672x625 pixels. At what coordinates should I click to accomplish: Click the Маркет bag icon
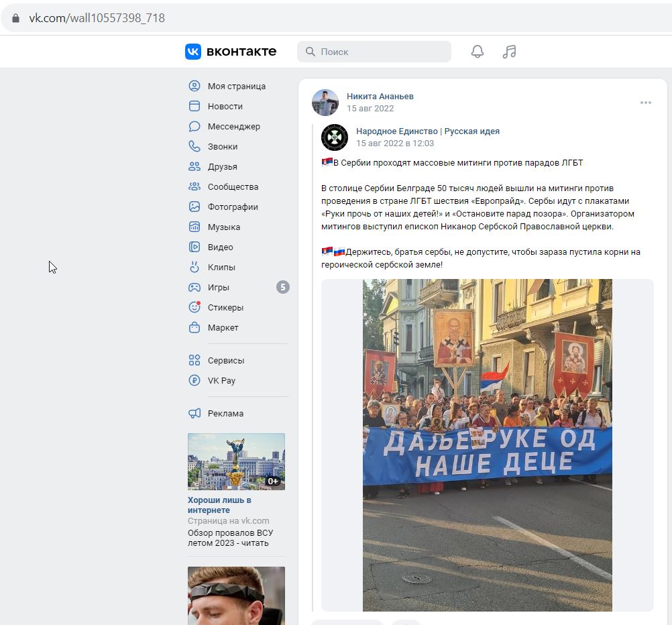coord(194,327)
